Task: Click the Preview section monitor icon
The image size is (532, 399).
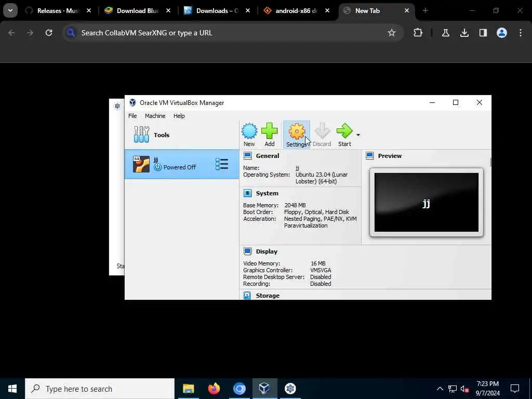Action: [x=369, y=156]
